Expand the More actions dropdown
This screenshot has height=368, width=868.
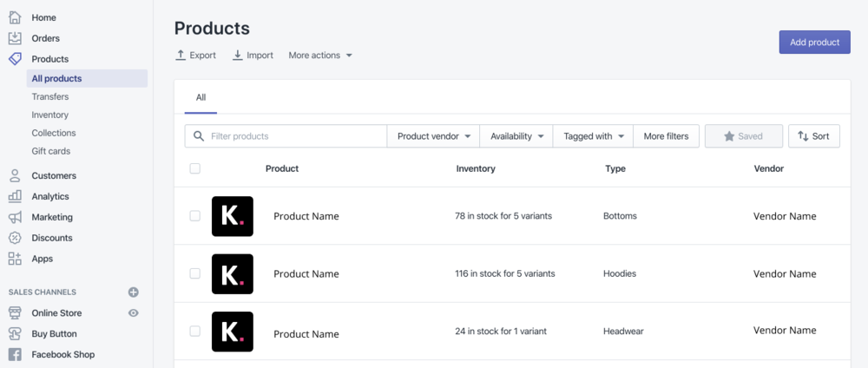click(x=320, y=56)
